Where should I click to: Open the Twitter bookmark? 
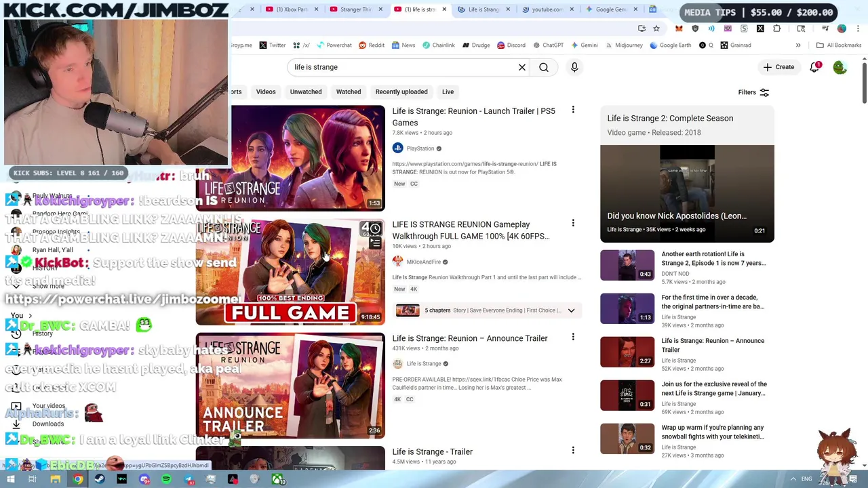pyautogui.click(x=272, y=45)
